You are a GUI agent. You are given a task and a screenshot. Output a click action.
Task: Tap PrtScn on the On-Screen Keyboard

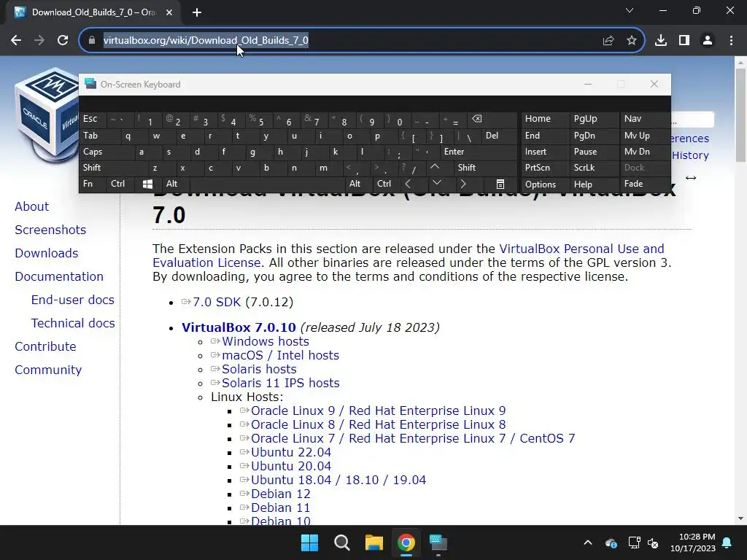pyautogui.click(x=545, y=168)
